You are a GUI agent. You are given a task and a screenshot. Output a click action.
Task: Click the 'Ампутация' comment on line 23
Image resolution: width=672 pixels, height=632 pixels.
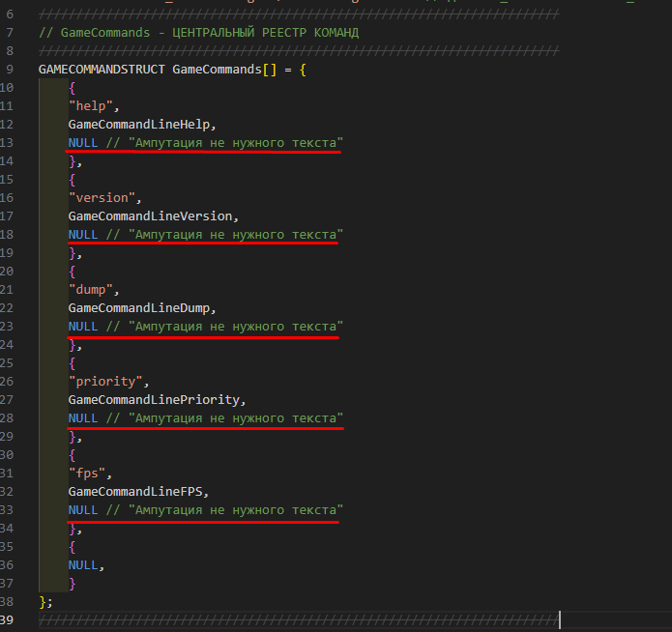point(224,327)
